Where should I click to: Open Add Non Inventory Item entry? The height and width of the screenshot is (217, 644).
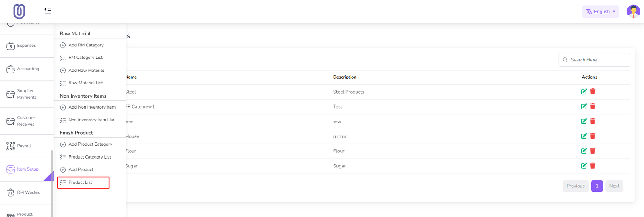click(92, 107)
